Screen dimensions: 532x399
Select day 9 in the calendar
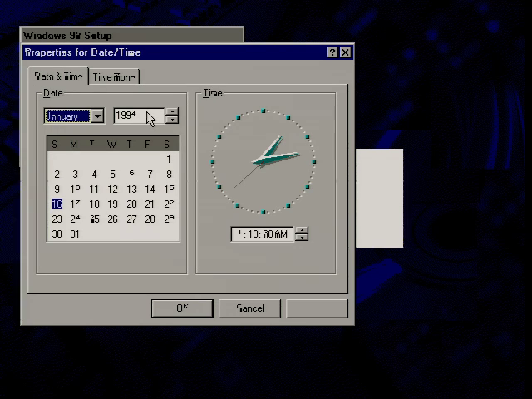(x=57, y=189)
